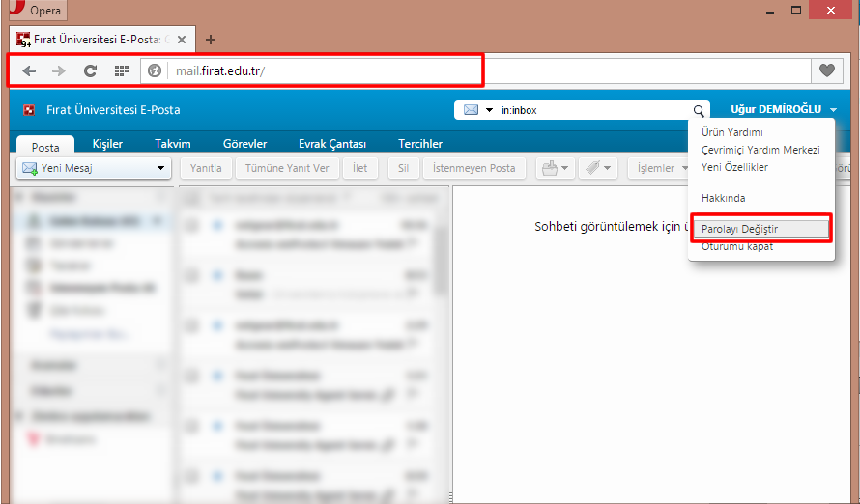Viewport: 860px width, 504px height.
Task: Open Evrak Çantası tab
Action: 332,144
